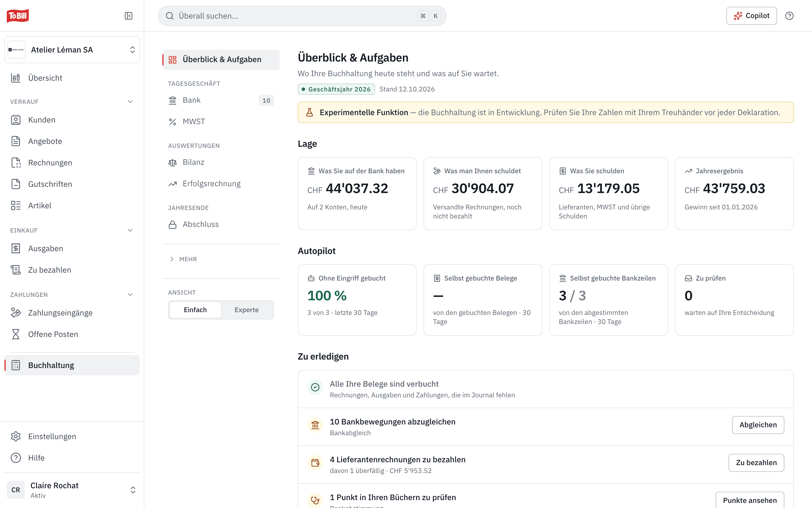This screenshot has width=812, height=508.
Task: Collapse the EINKAUF section
Action: click(130, 231)
